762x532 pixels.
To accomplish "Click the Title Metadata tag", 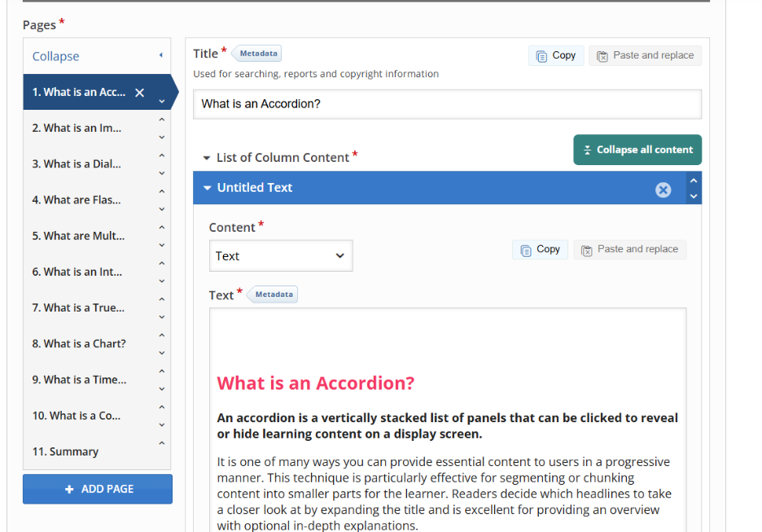I will pyautogui.click(x=258, y=54).
